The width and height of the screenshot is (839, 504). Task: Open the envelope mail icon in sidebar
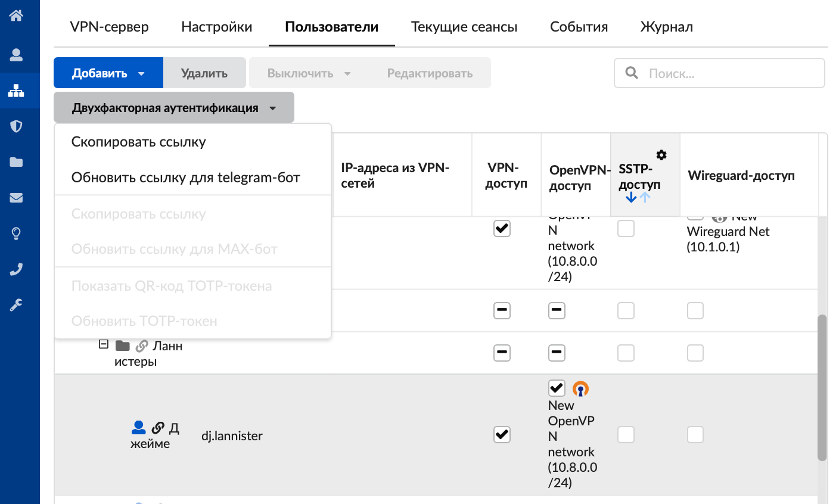(16, 198)
